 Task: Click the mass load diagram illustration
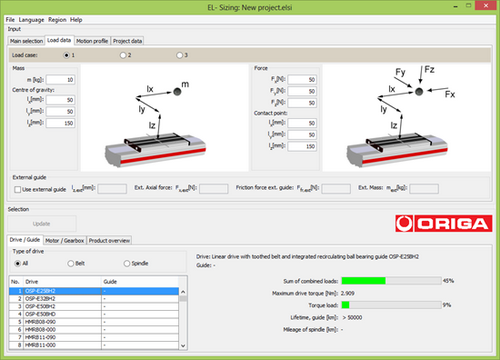coord(165,118)
